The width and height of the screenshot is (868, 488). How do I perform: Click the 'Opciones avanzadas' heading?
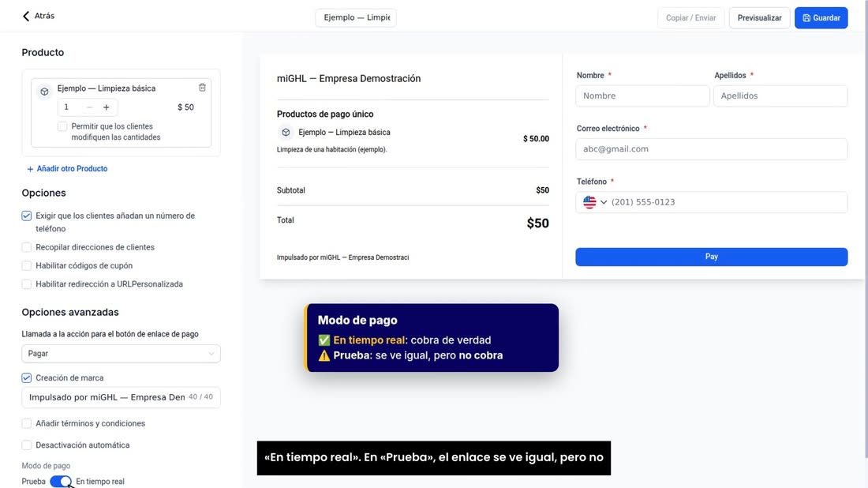70,312
